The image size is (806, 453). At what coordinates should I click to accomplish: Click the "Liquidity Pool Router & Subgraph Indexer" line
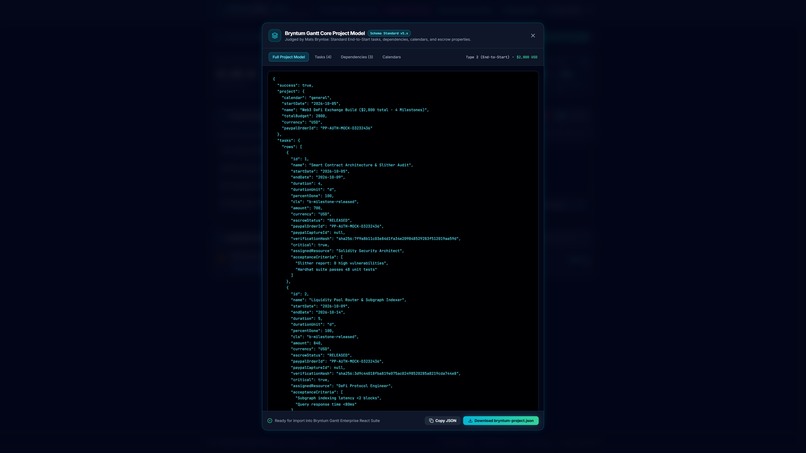[349, 300]
